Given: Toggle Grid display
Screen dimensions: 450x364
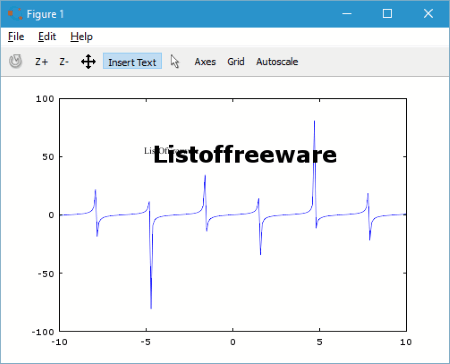Looking at the screenshot, I should coord(236,62).
